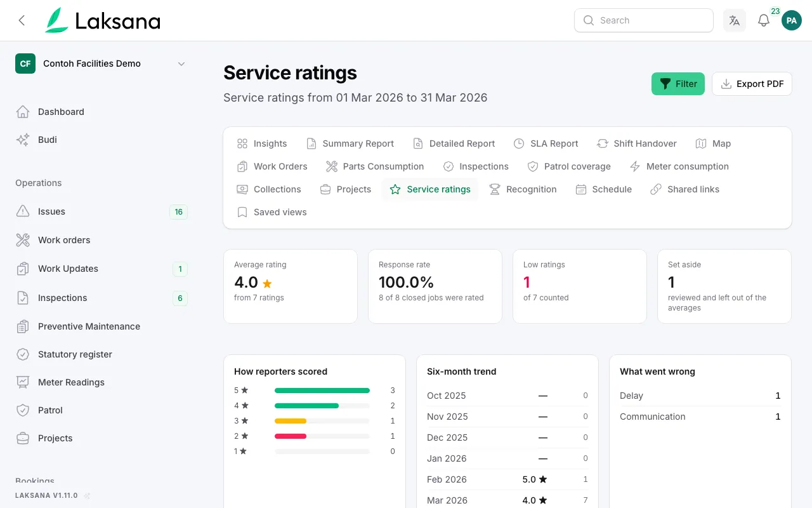Open Patrol in the sidebar
The image size is (812, 508).
pos(101,410)
